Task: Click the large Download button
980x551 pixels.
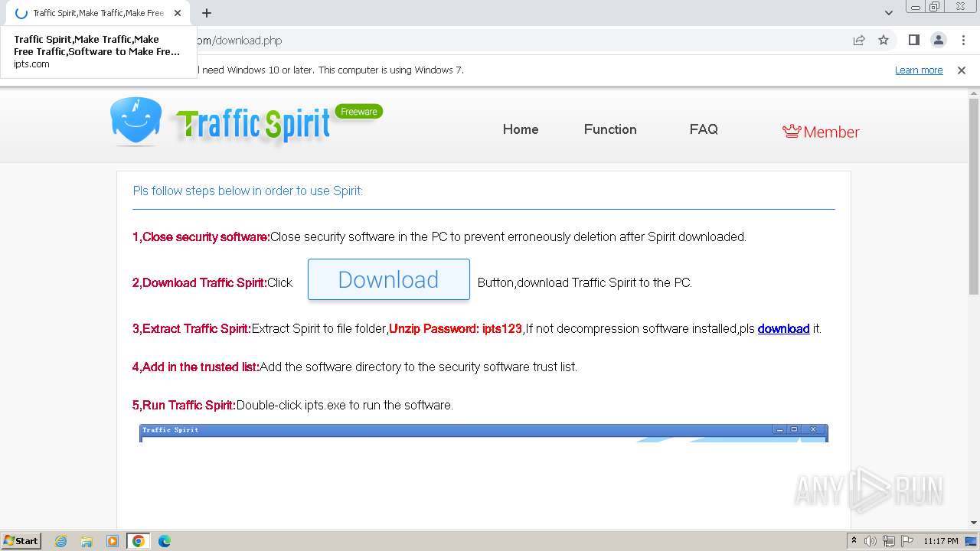Action: pyautogui.click(x=389, y=279)
